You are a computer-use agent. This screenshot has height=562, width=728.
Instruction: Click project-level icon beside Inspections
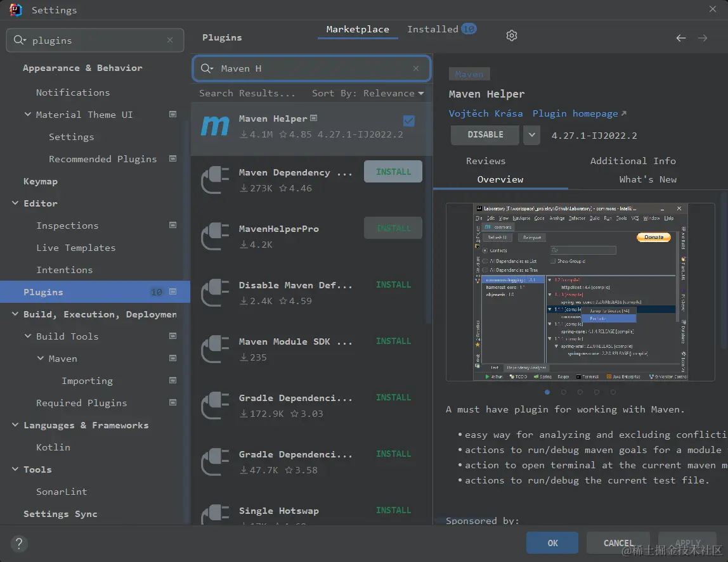(172, 225)
